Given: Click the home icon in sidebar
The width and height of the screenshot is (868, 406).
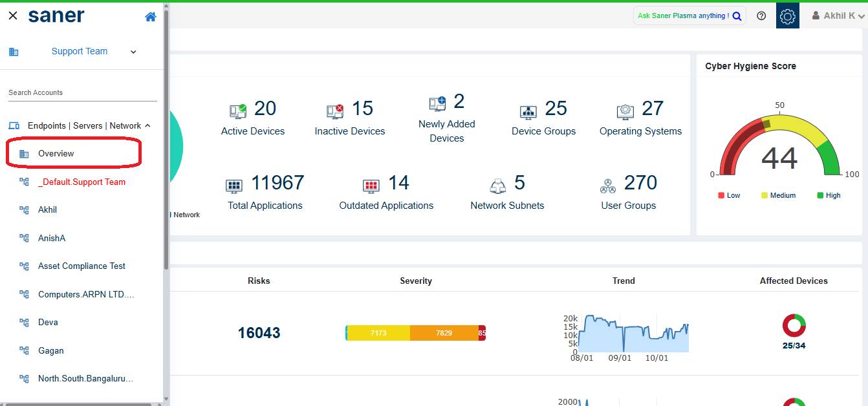Looking at the screenshot, I should point(151,17).
